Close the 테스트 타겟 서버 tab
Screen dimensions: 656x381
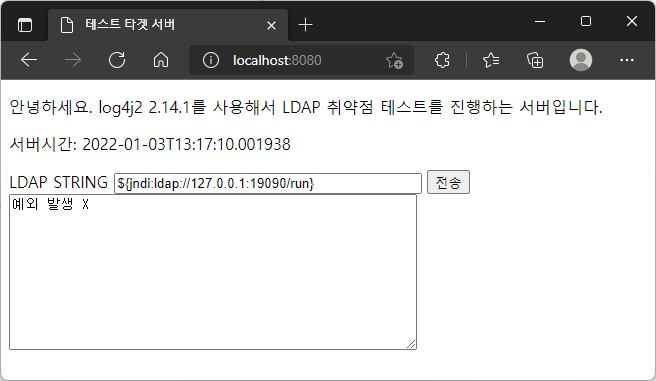pos(271,26)
